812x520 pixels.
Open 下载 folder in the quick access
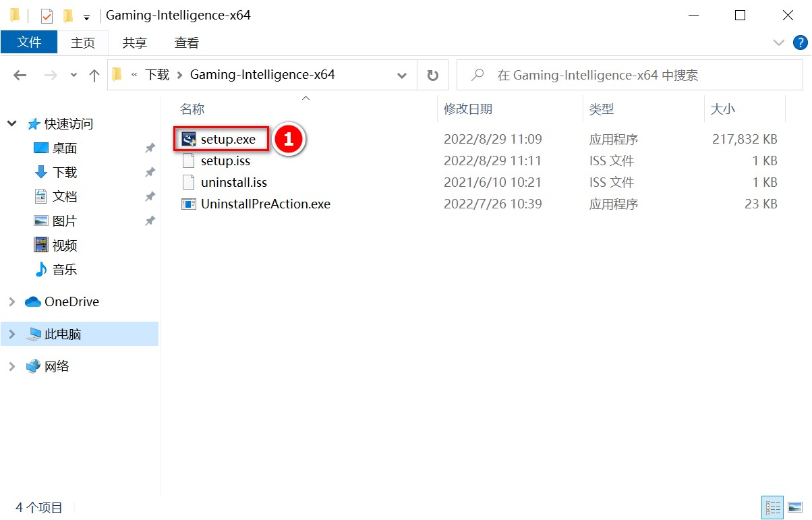click(65, 172)
